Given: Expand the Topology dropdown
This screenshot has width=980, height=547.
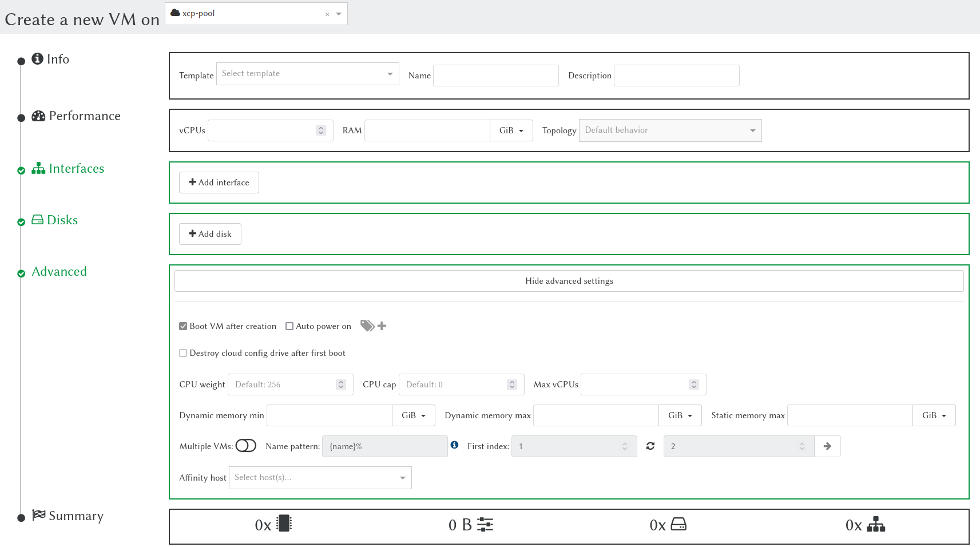Looking at the screenshot, I should [670, 130].
